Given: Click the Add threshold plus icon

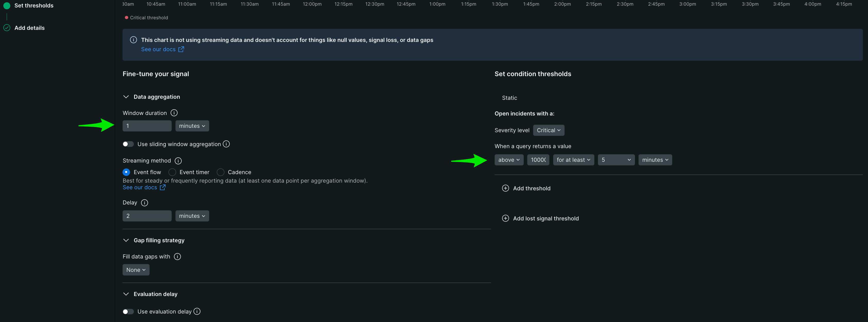Looking at the screenshot, I should coord(505,188).
